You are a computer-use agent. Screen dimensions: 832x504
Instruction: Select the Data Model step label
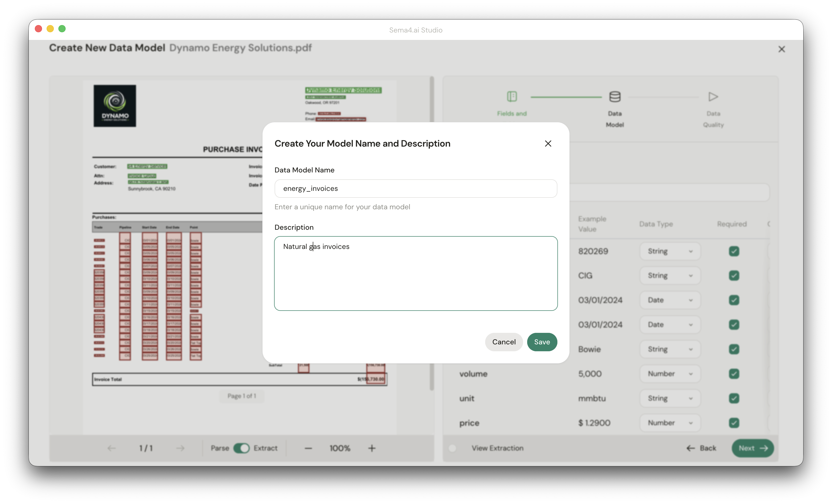pyautogui.click(x=615, y=119)
